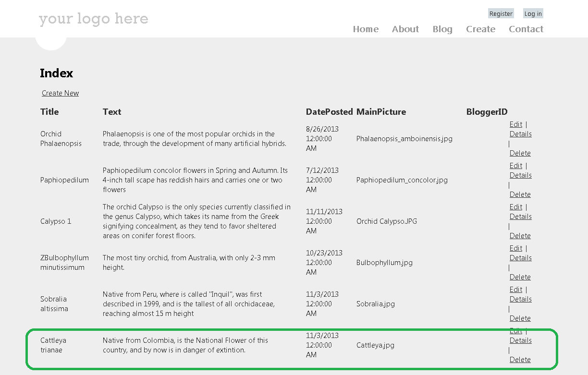The height and width of the screenshot is (375, 588).
Task: Delete the Calypso 1 row
Action: tap(520, 236)
